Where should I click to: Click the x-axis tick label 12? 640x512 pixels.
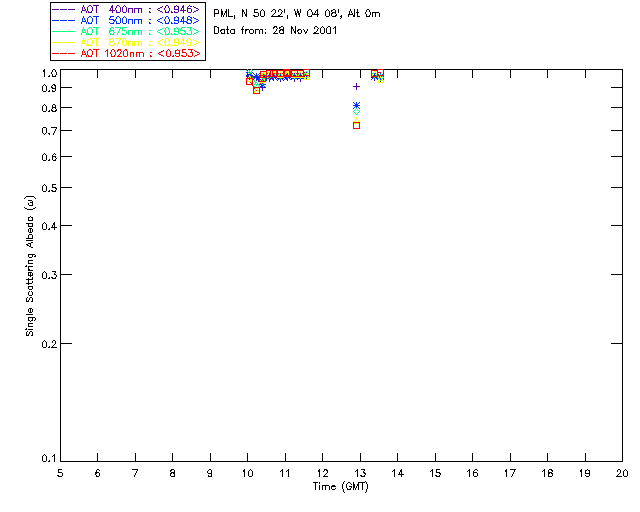click(x=322, y=474)
